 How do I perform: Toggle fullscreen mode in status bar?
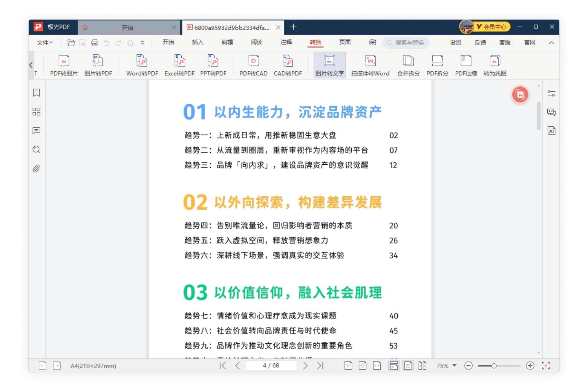[x=545, y=366]
